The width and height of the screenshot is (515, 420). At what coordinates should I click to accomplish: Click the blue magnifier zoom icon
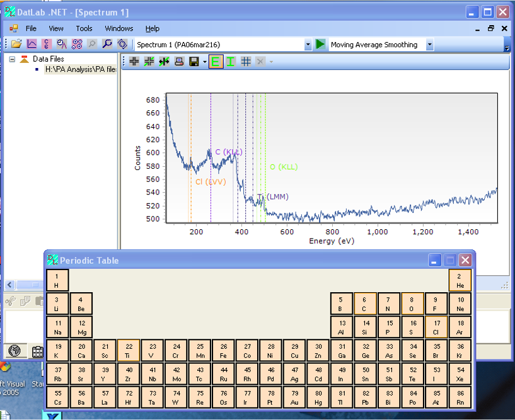click(107, 44)
